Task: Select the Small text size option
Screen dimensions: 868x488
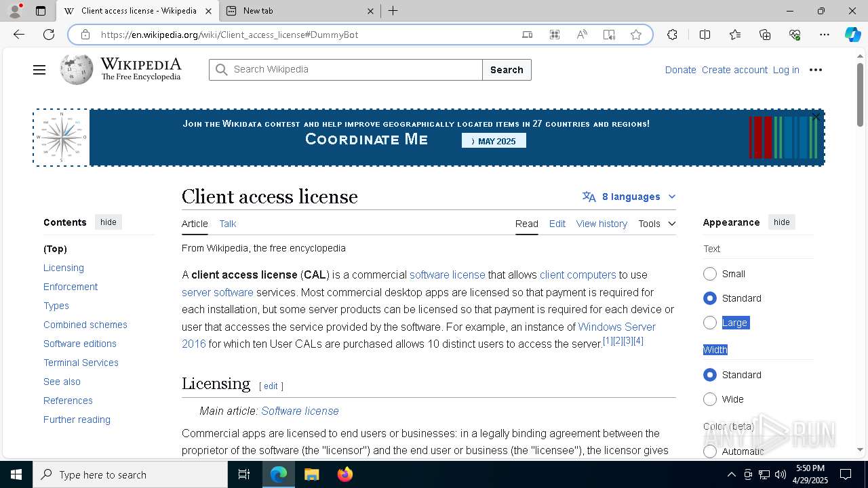Action: click(710, 274)
